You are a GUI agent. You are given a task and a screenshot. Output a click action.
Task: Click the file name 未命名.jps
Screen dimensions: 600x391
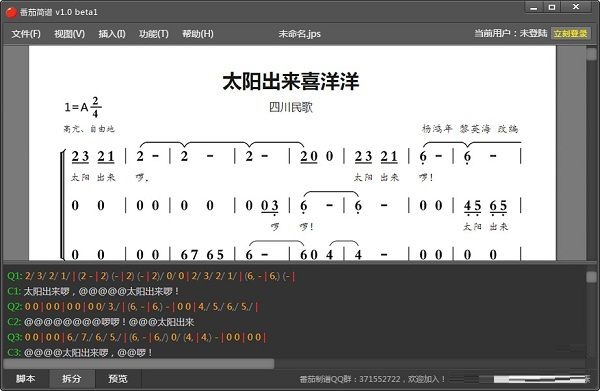coord(300,34)
